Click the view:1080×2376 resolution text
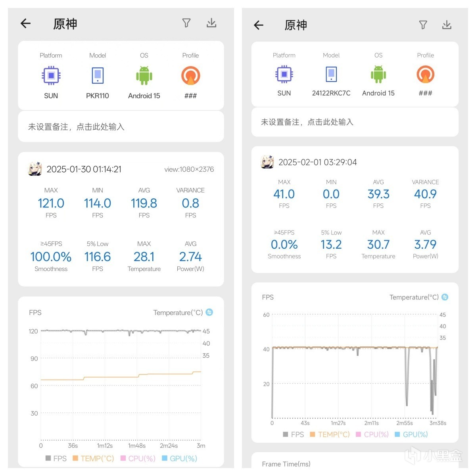Image resolution: width=476 pixels, height=476 pixels. click(189, 169)
